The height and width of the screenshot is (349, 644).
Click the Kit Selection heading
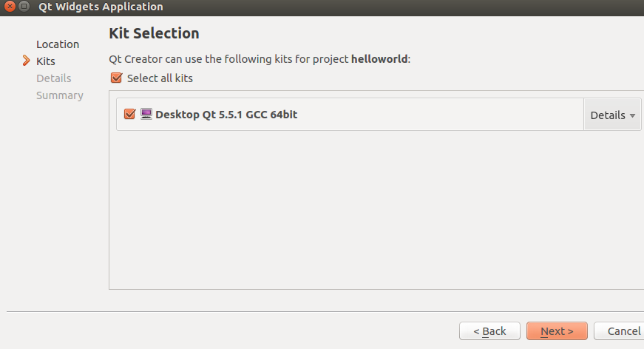[x=154, y=33]
